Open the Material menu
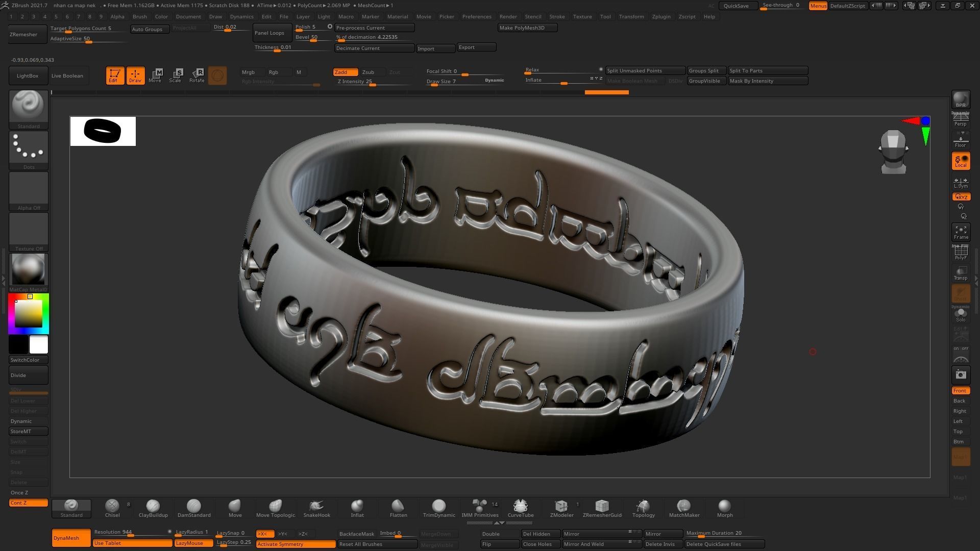 (398, 16)
